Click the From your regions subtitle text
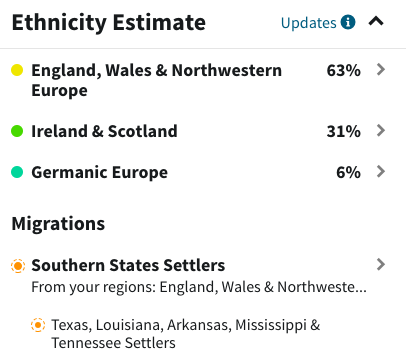Image resolution: width=407 pixels, height=361 pixels. click(199, 287)
